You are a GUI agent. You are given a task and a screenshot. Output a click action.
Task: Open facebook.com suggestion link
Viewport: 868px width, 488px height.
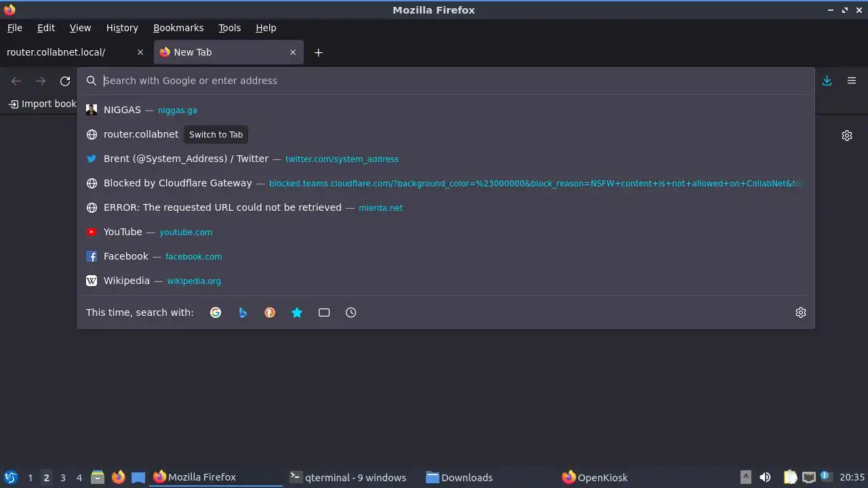pos(193,257)
